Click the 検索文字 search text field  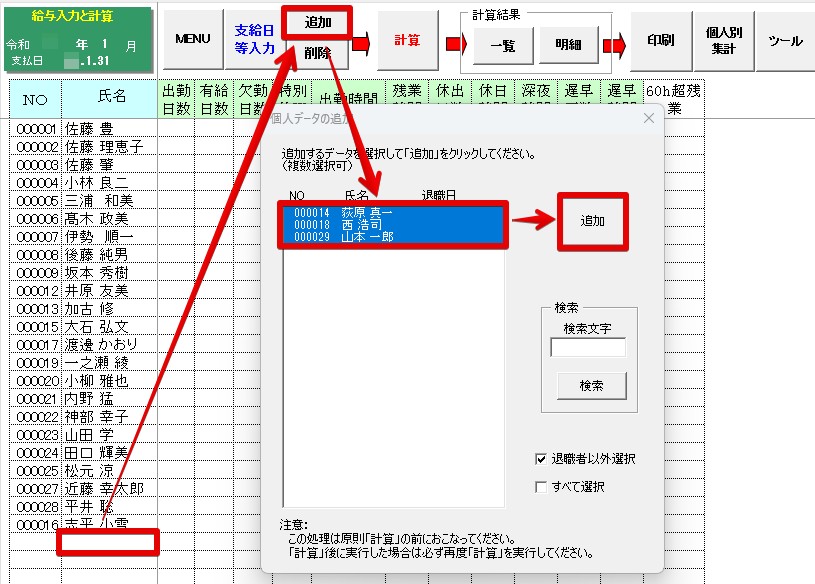[588, 348]
